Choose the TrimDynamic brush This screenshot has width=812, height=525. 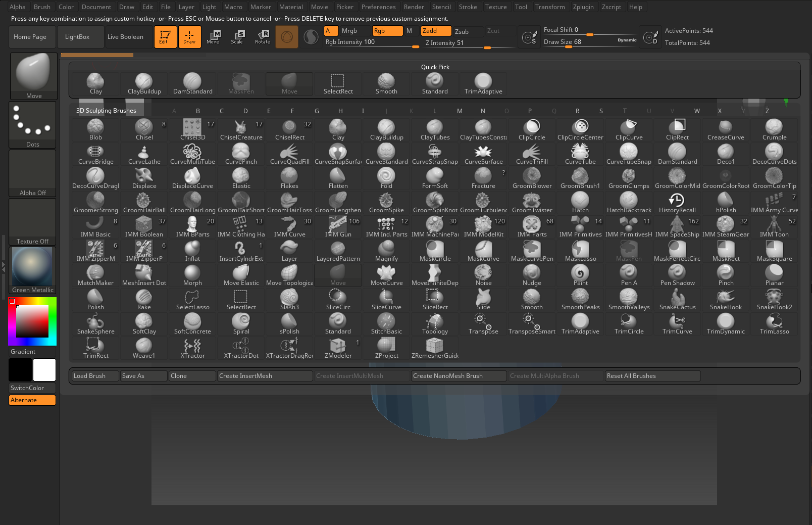click(726, 324)
